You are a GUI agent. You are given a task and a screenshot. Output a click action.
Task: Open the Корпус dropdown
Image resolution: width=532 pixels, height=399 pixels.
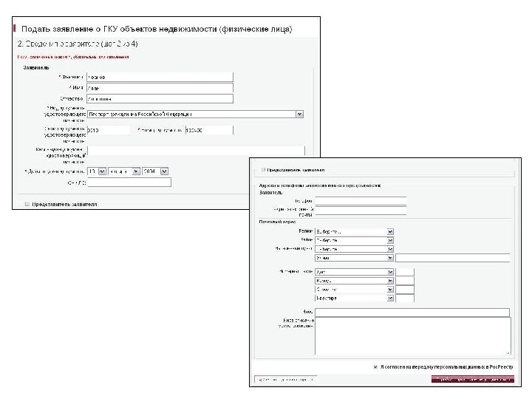354,281
